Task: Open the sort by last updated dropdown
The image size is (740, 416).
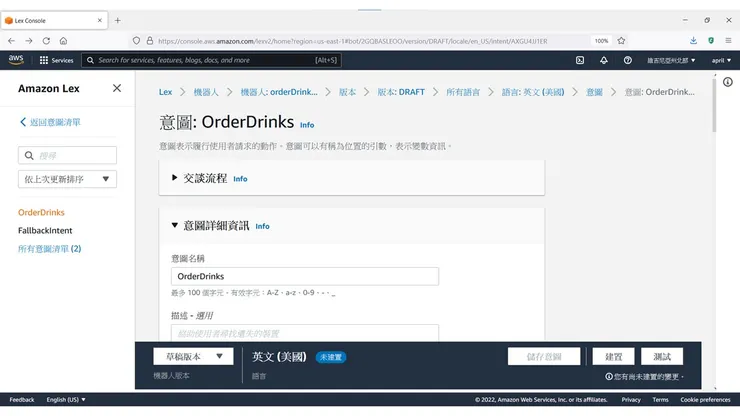Action: pos(67,179)
